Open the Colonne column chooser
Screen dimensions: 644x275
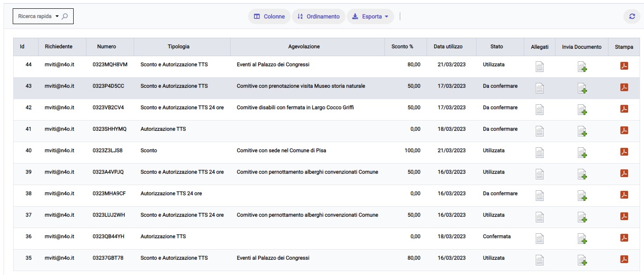(269, 17)
